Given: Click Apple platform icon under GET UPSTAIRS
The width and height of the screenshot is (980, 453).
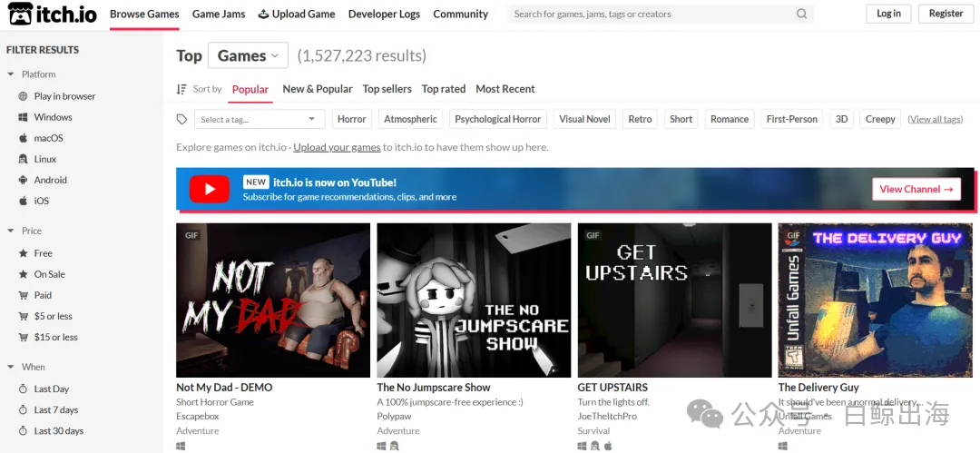Looking at the screenshot, I should click(x=608, y=446).
